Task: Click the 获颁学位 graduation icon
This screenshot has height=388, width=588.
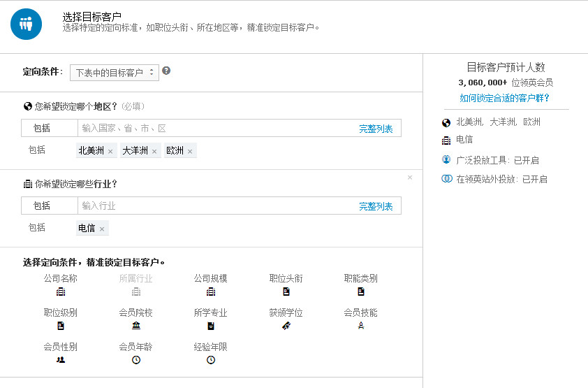Action: coord(286,326)
